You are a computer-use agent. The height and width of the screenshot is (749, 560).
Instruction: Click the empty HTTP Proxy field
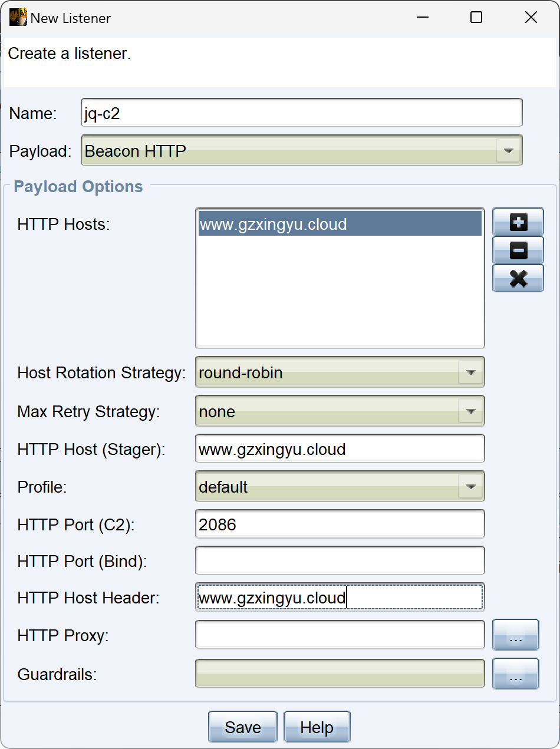pyautogui.click(x=340, y=635)
